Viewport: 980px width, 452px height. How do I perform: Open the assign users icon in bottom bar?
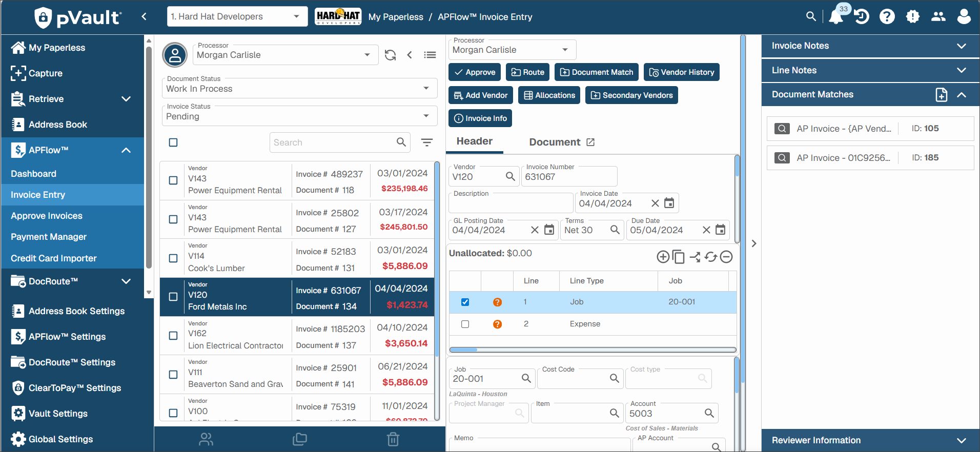[x=206, y=439]
